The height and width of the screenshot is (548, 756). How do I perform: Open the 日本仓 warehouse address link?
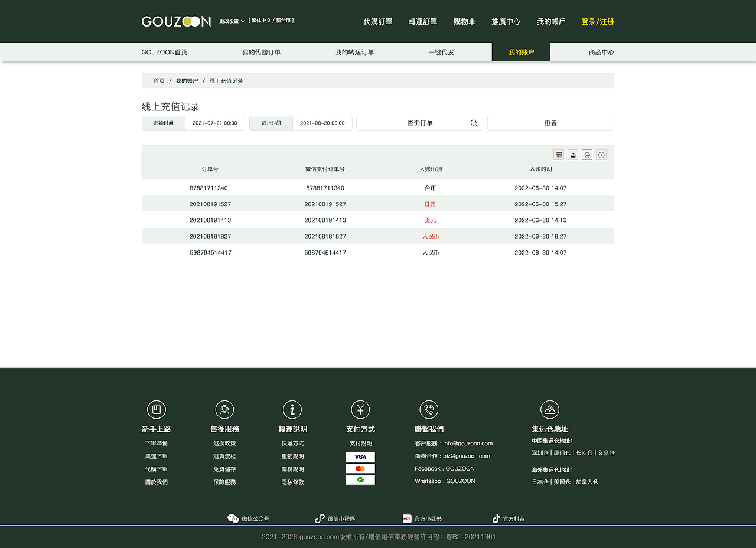pyautogui.click(x=540, y=482)
